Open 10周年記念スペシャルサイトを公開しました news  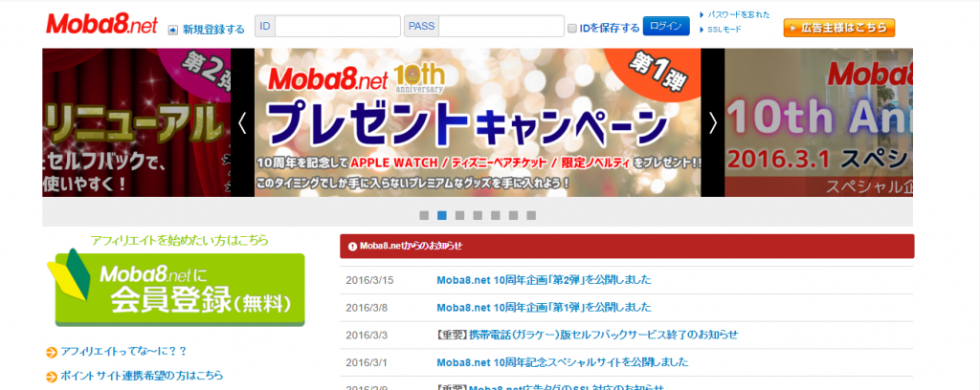point(563,362)
